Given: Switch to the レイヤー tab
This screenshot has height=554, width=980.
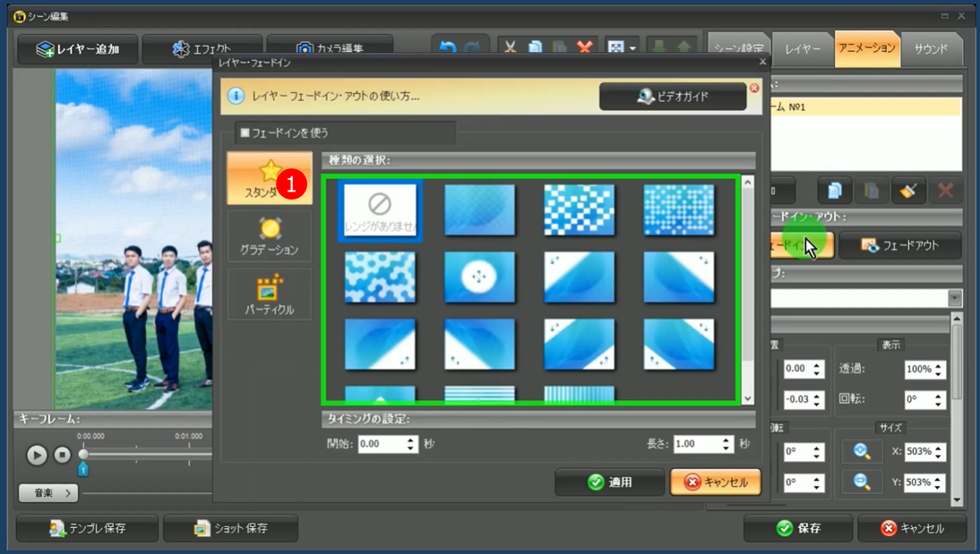Looking at the screenshot, I should pyautogui.click(x=803, y=49).
